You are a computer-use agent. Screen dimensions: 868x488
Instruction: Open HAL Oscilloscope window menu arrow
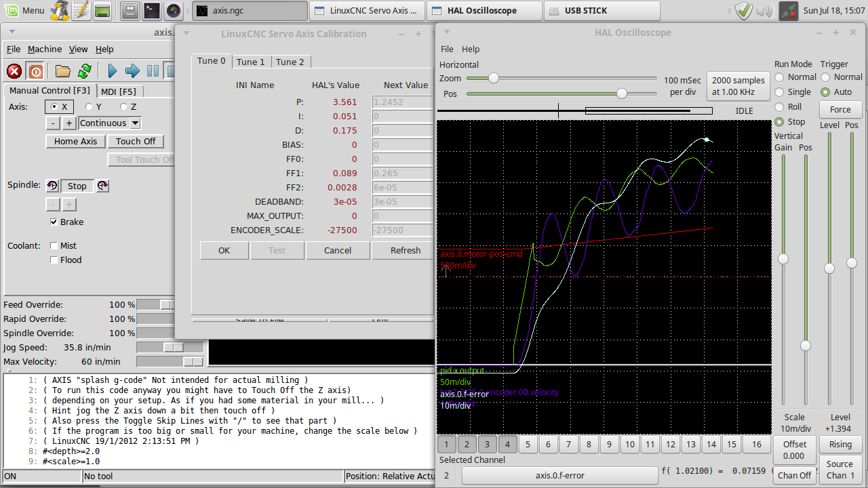click(446, 33)
